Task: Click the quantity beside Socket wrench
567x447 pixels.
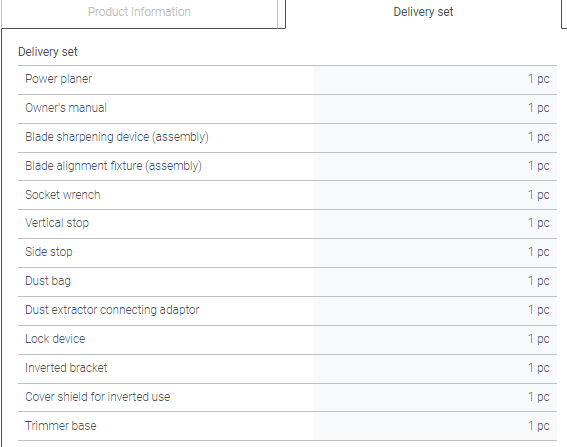Action: [x=538, y=195]
